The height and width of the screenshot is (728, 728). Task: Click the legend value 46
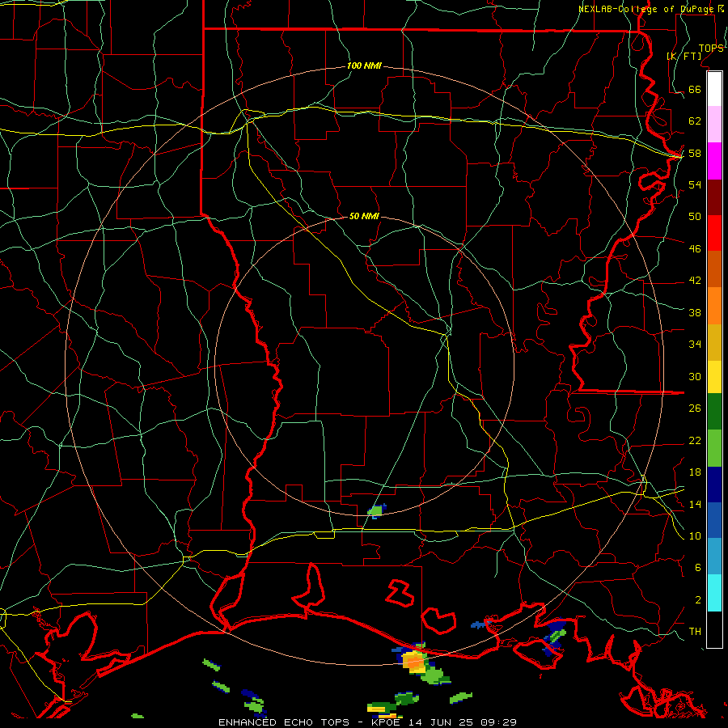tap(695, 248)
